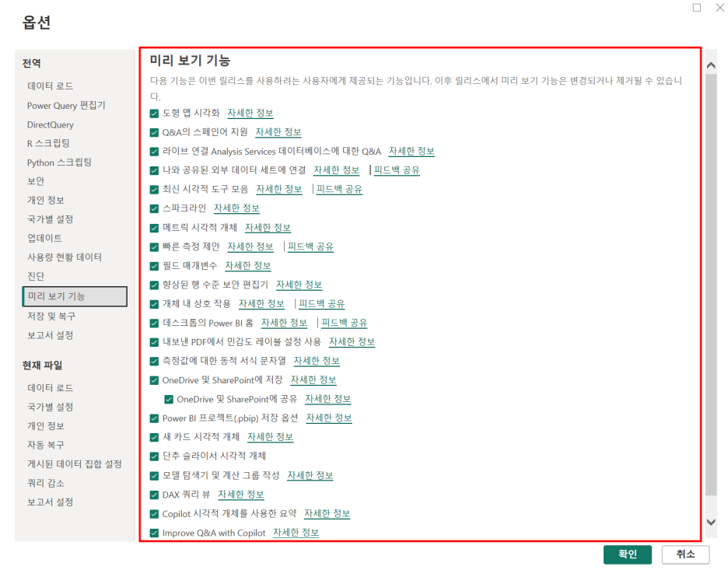Toggle 라이브 연결 Analysis Services Q&A checkbox

coord(154,152)
